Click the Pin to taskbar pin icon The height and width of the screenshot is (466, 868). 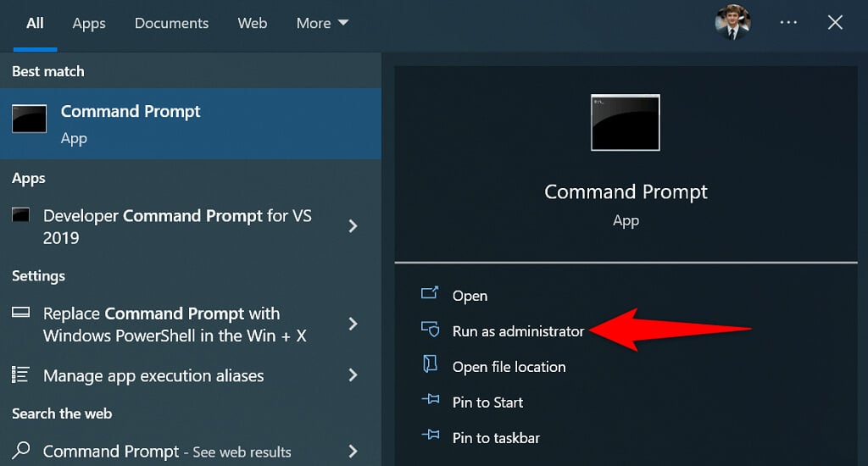(430, 437)
